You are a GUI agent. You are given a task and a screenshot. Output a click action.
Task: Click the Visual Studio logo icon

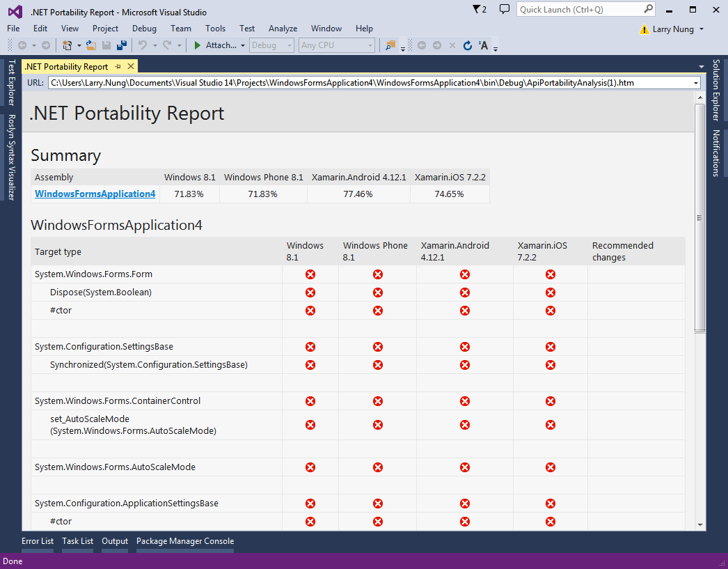coord(15,12)
